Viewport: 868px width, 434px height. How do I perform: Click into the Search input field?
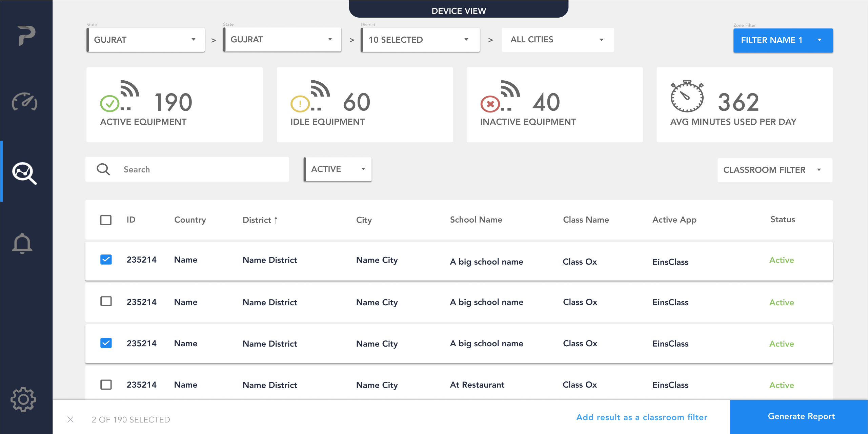point(203,169)
